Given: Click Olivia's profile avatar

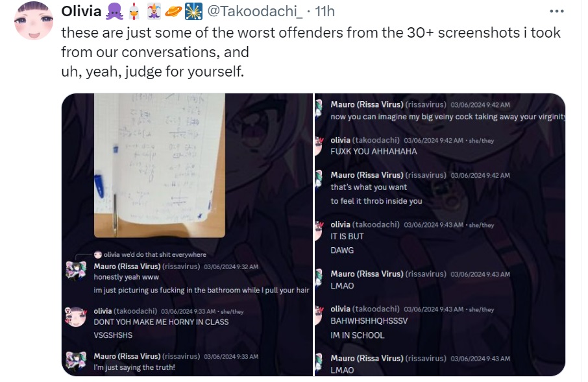Looking at the screenshot, I should click(33, 21).
